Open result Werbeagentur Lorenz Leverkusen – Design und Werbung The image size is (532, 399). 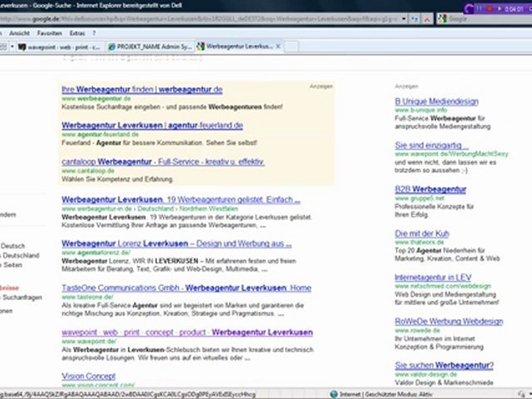tap(177, 244)
